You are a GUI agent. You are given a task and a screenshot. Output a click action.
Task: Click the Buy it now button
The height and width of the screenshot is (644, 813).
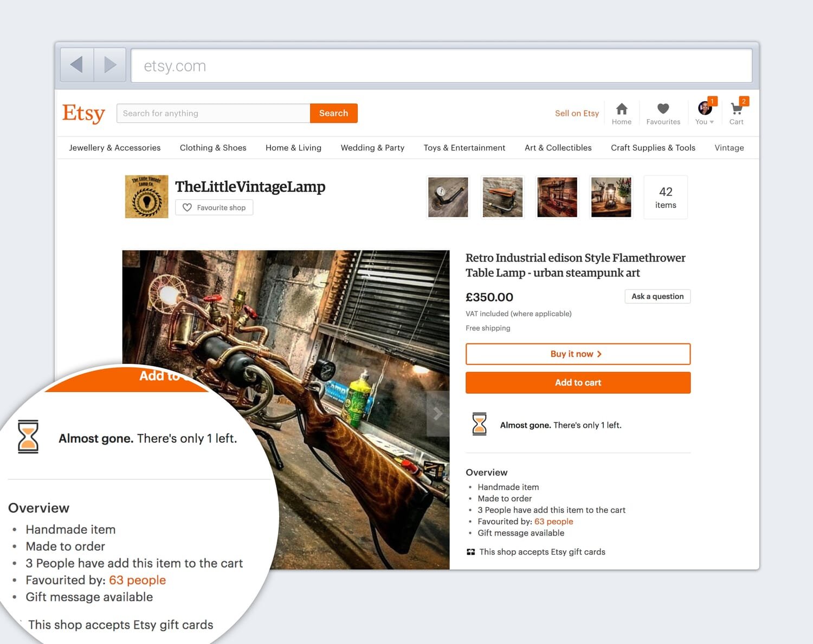tap(578, 354)
